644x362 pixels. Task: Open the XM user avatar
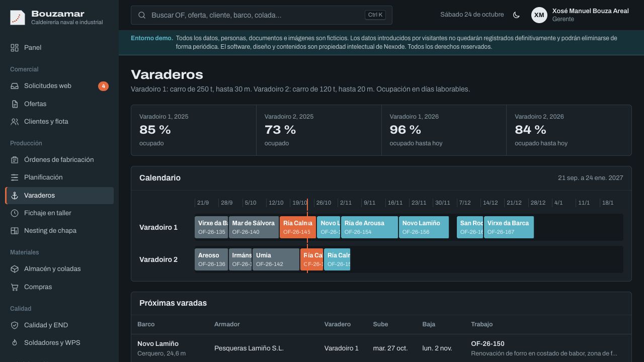[x=539, y=15]
